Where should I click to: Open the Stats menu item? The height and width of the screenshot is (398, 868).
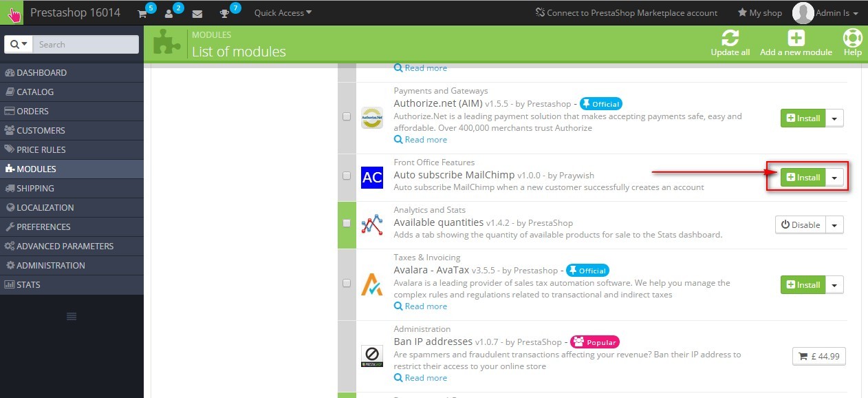[72, 284]
